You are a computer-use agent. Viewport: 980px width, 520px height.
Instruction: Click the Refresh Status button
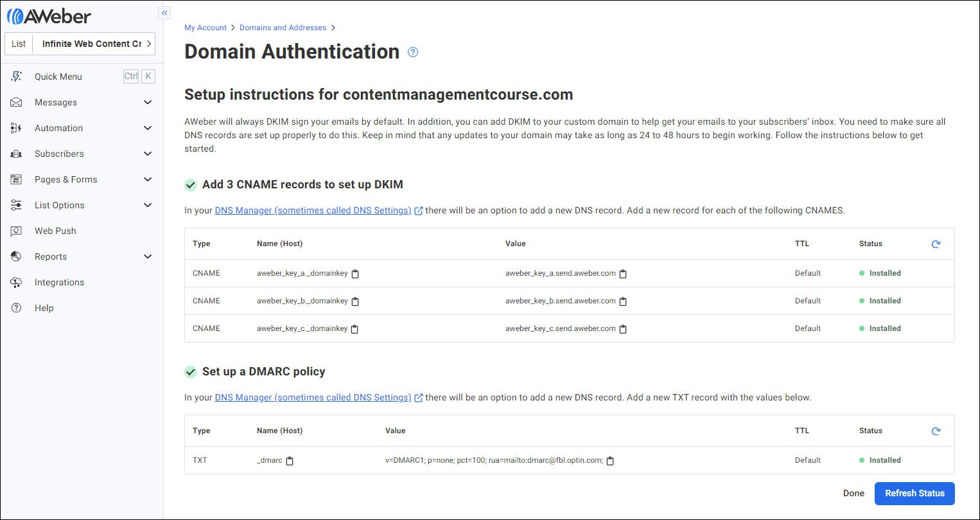tap(914, 494)
